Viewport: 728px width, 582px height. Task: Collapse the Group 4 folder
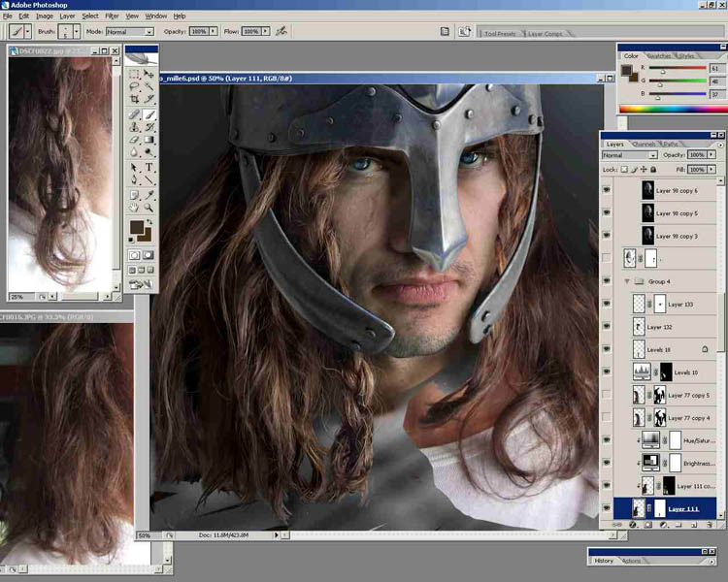coord(628,281)
